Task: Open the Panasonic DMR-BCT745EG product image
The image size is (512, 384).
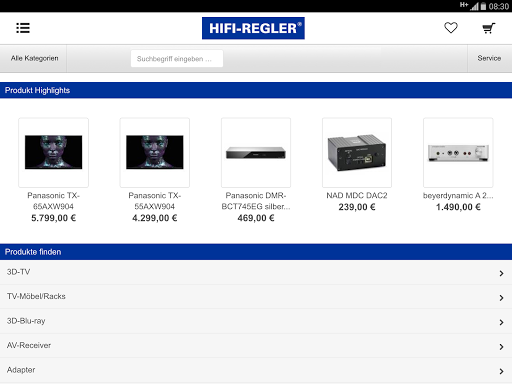Action: coord(256,152)
